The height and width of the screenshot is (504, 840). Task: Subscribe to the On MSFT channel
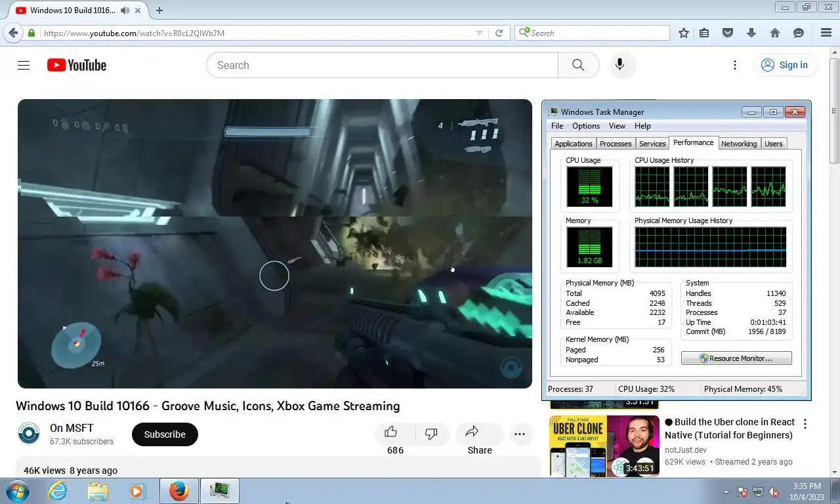click(x=165, y=434)
